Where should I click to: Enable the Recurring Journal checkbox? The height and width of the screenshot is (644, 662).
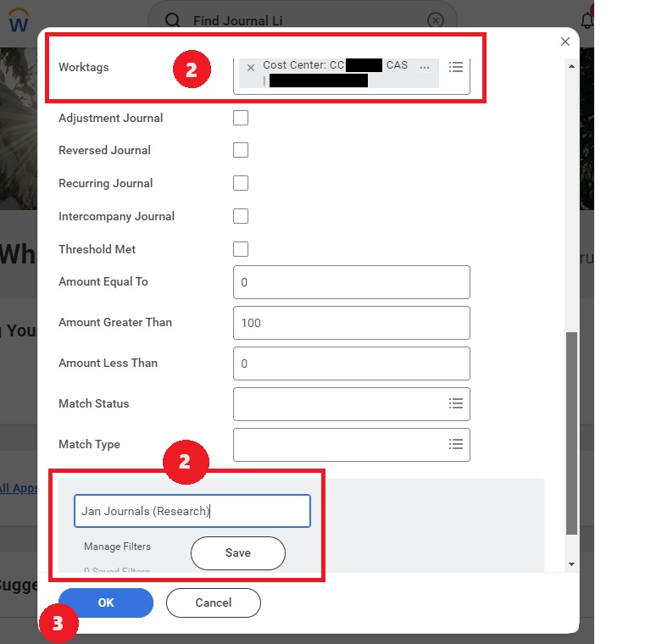click(x=241, y=183)
